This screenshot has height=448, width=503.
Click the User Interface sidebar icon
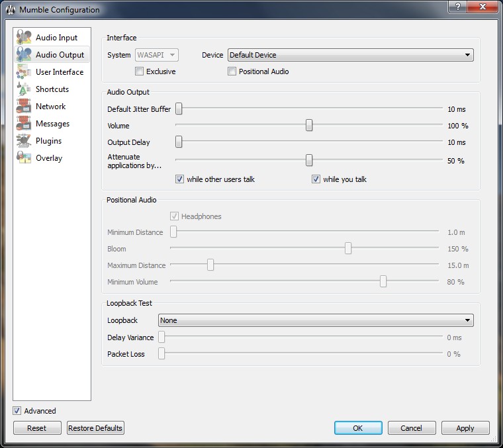pos(24,72)
